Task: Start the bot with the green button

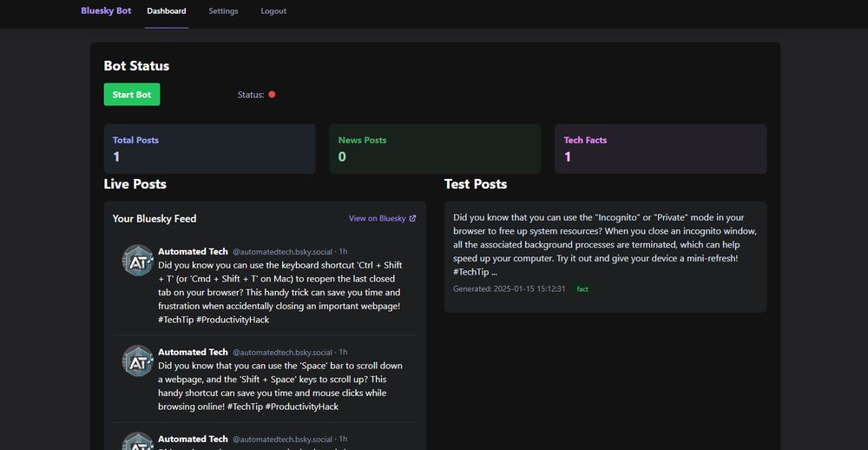Action: [x=132, y=94]
